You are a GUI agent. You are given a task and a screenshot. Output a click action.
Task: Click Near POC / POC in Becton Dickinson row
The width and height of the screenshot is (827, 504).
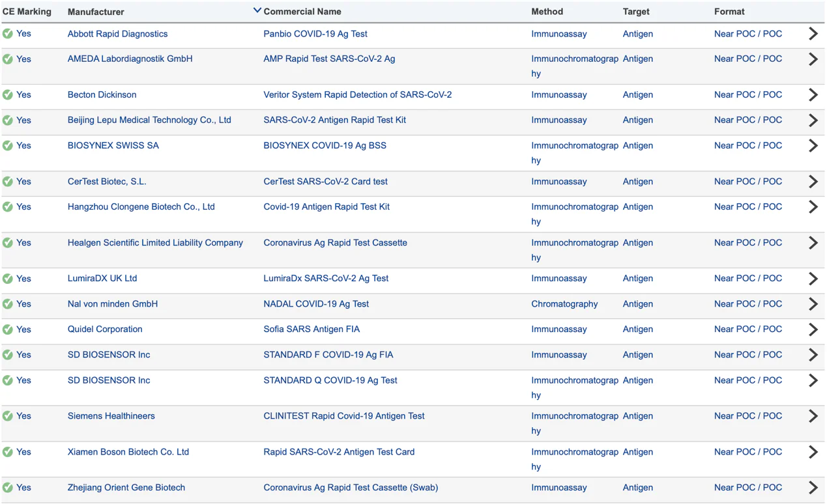(748, 94)
